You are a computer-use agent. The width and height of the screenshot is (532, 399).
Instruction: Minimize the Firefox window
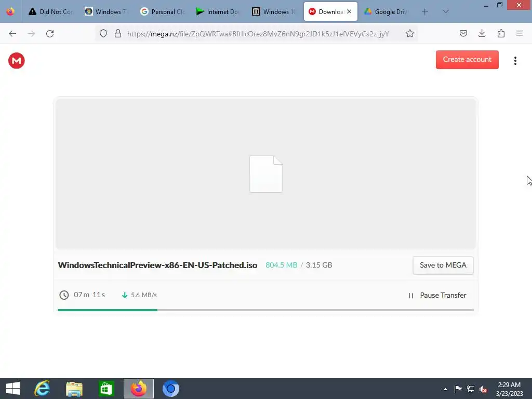pos(486,5)
